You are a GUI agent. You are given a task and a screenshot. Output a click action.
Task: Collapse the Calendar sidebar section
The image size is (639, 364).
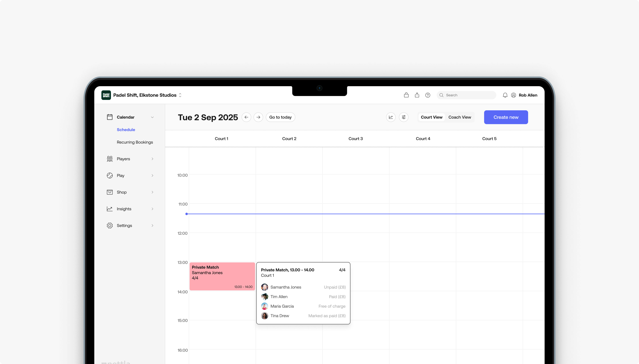(x=152, y=117)
